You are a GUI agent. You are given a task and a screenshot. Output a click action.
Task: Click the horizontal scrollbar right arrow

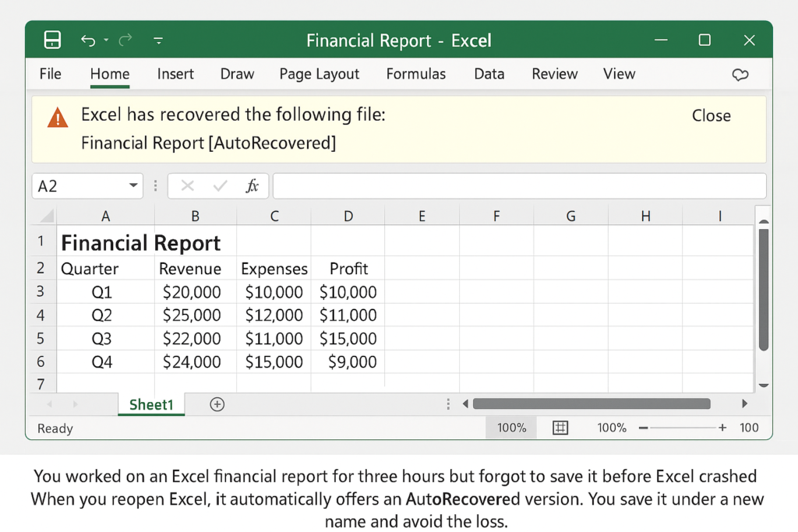(x=744, y=403)
